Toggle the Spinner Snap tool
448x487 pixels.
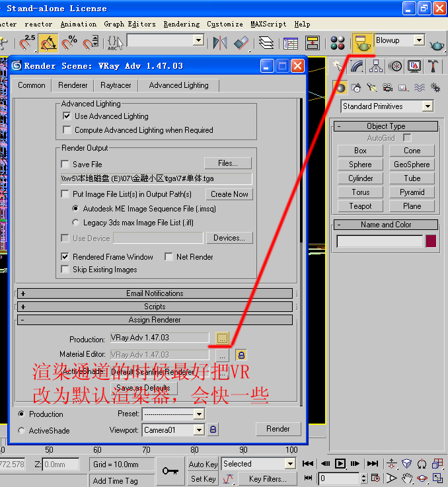click(91, 42)
